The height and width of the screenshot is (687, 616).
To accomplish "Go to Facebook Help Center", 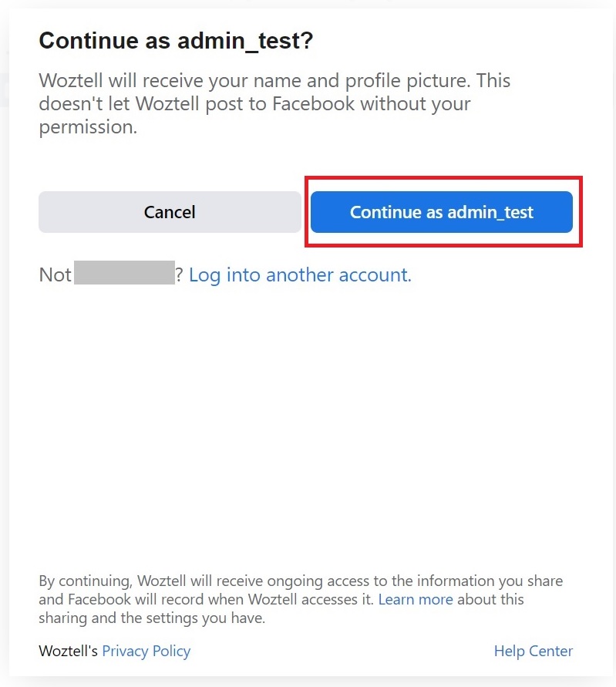I will point(533,652).
